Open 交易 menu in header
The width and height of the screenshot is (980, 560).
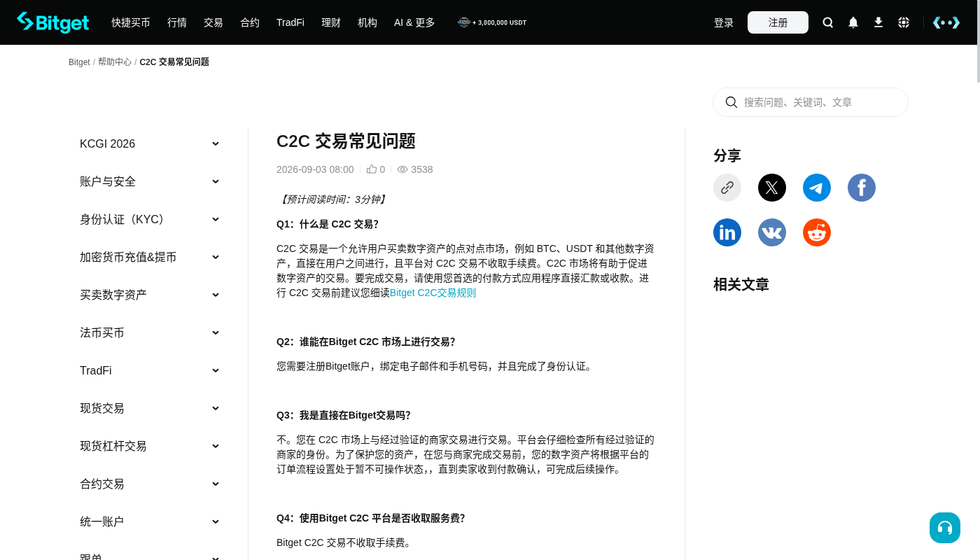pyautogui.click(x=213, y=22)
